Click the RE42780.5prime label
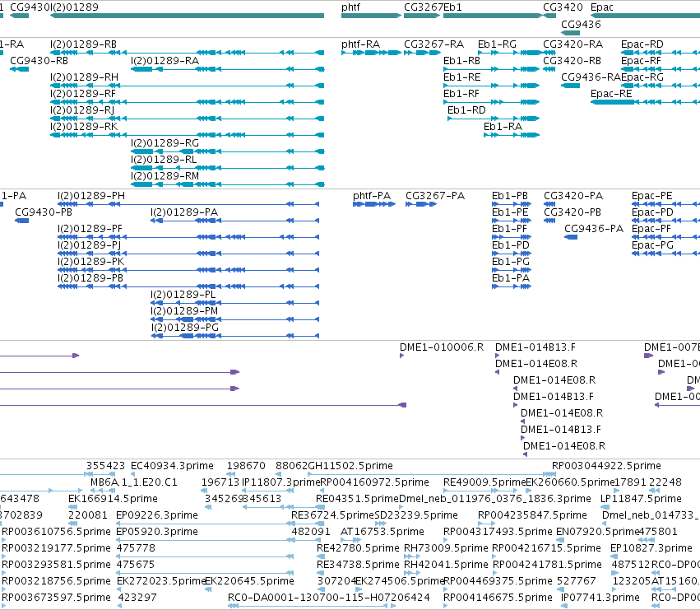 pos(358,548)
